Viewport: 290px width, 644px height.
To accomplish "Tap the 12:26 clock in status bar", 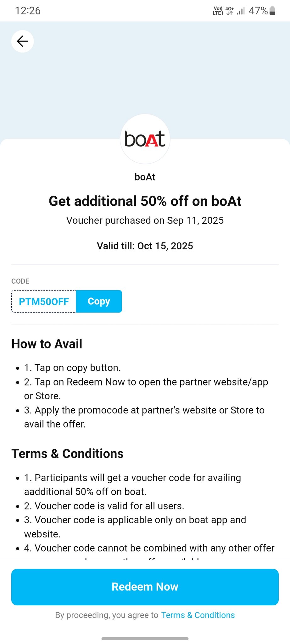I will tap(28, 11).
